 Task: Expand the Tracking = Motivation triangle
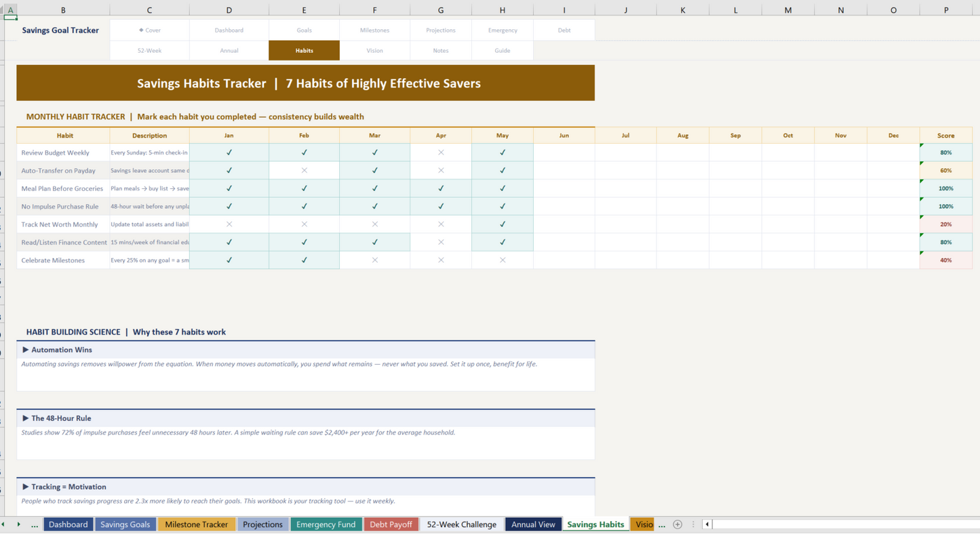pyautogui.click(x=25, y=487)
